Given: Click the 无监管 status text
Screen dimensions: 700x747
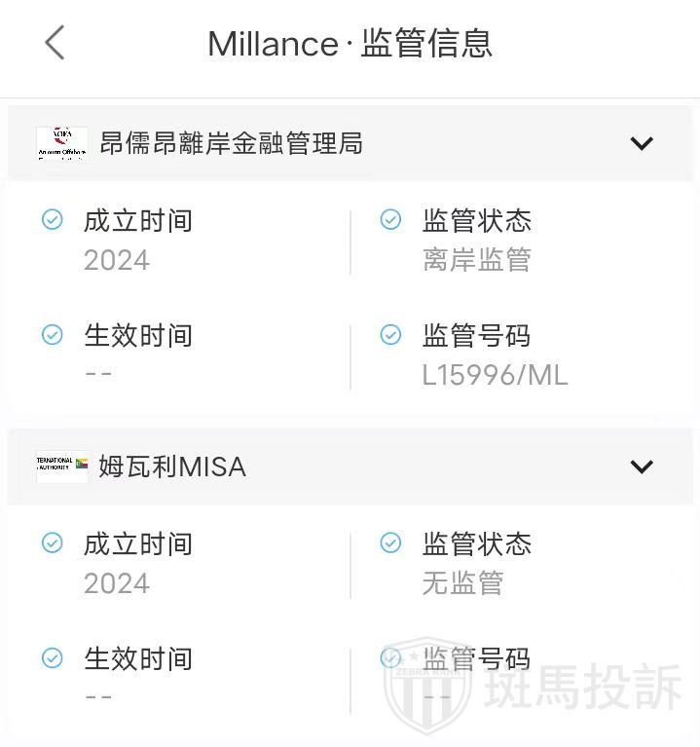Looking at the screenshot, I should point(462,583).
